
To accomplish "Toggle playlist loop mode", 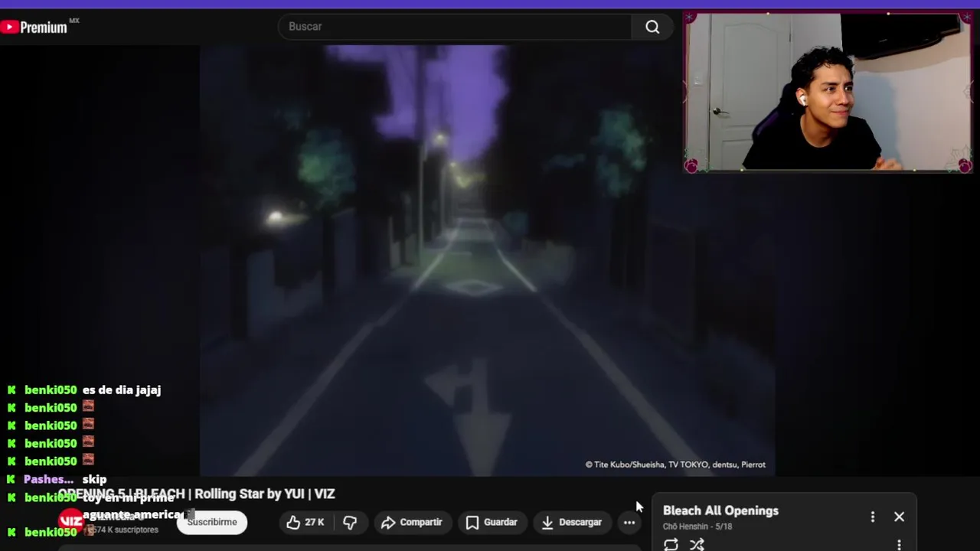I will (x=671, y=545).
